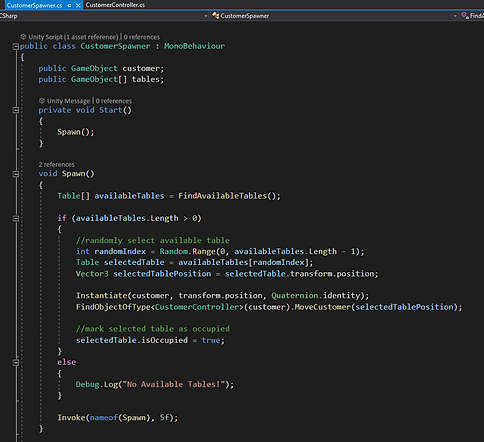Click the Unity Message CodeLens above Start

click(x=68, y=101)
